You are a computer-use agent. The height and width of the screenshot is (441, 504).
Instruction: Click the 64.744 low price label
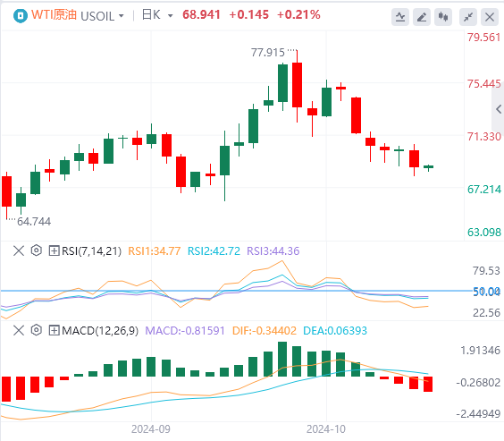tap(34, 222)
